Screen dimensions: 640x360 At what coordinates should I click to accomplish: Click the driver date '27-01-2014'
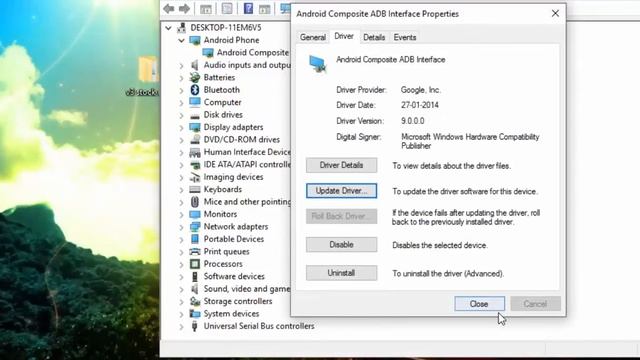point(420,105)
